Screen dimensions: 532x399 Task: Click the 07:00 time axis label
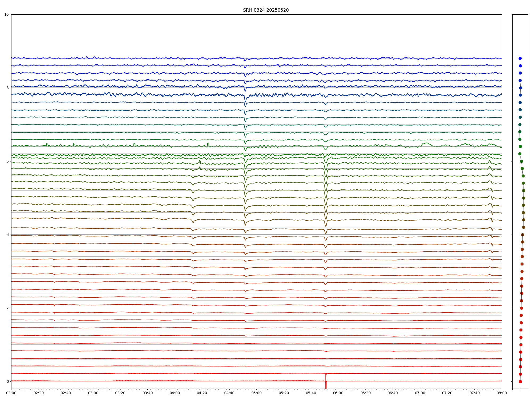pyautogui.click(x=420, y=393)
